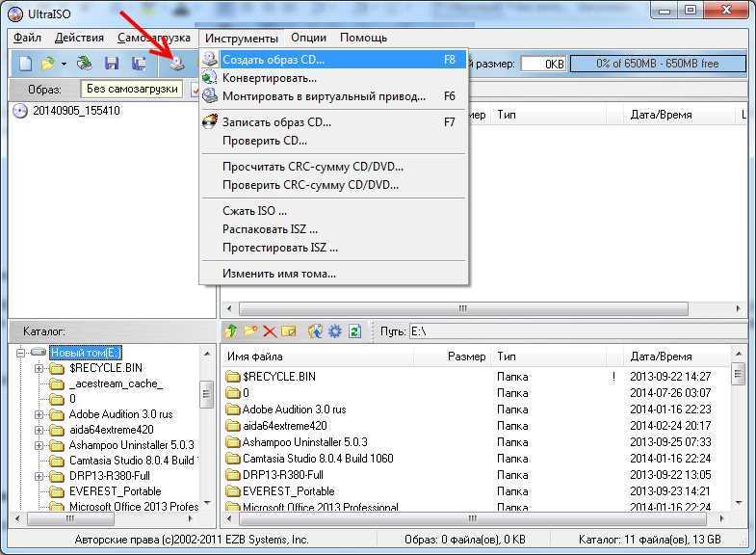
Task: Click the image pane horizontal scrollbar
Action: pos(463,308)
